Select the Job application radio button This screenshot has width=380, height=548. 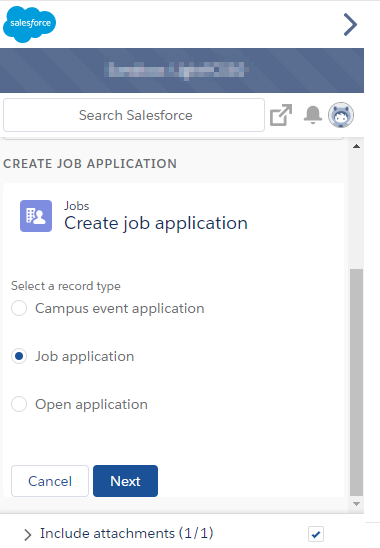pyautogui.click(x=19, y=356)
